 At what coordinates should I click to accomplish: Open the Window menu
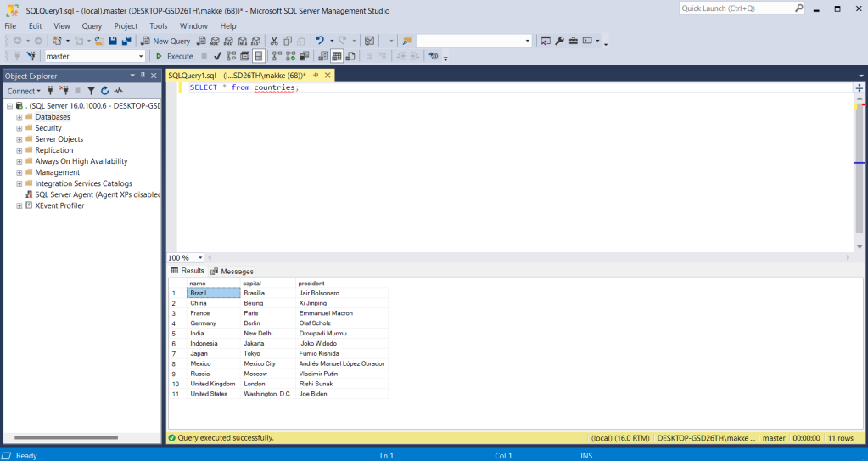coord(193,26)
